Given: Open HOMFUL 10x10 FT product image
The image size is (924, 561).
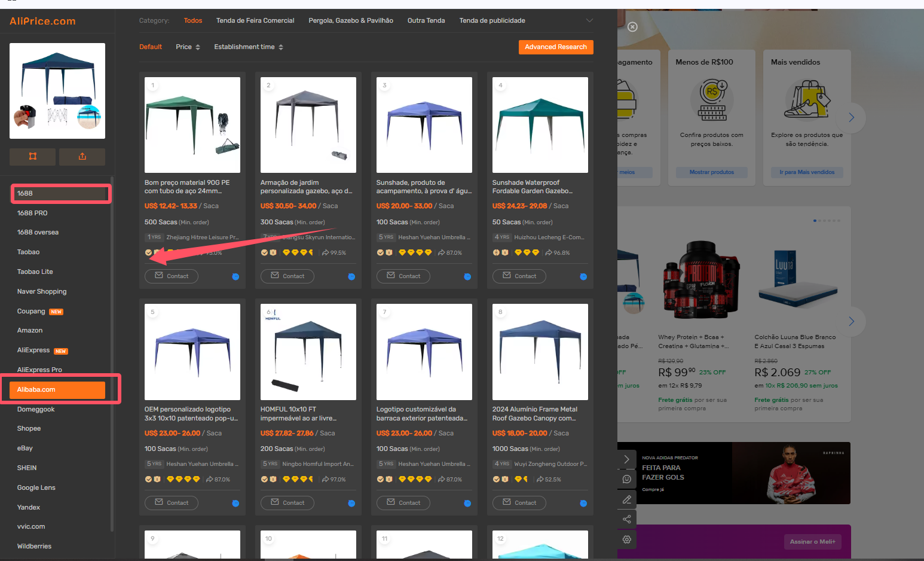Looking at the screenshot, I should (x=308, y=352).
